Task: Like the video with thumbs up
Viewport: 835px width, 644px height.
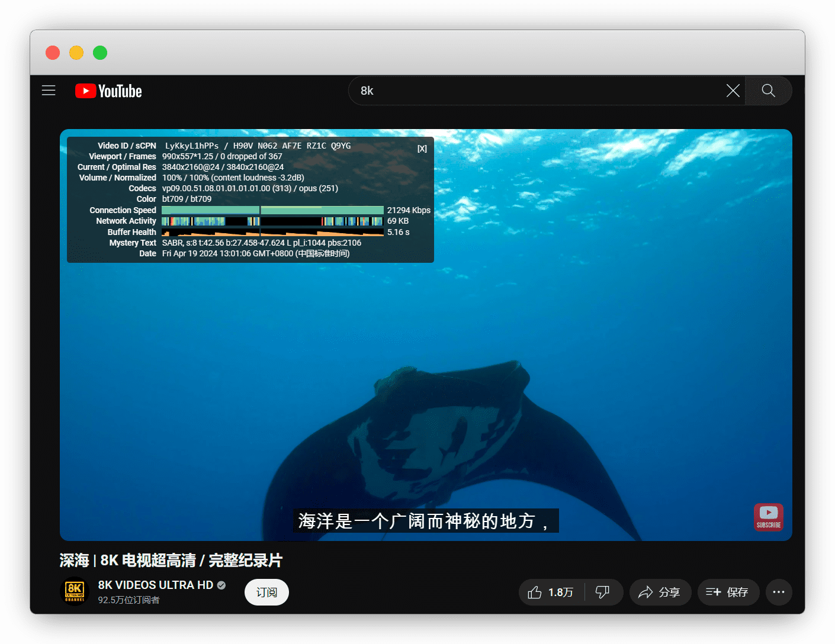Action: pyautogui.click(x=551, y=593)
